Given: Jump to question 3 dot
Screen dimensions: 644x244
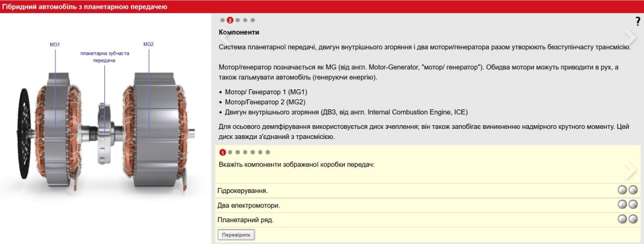Looking at the screenshot, I should pyautogui.click(x=237, y=152).
